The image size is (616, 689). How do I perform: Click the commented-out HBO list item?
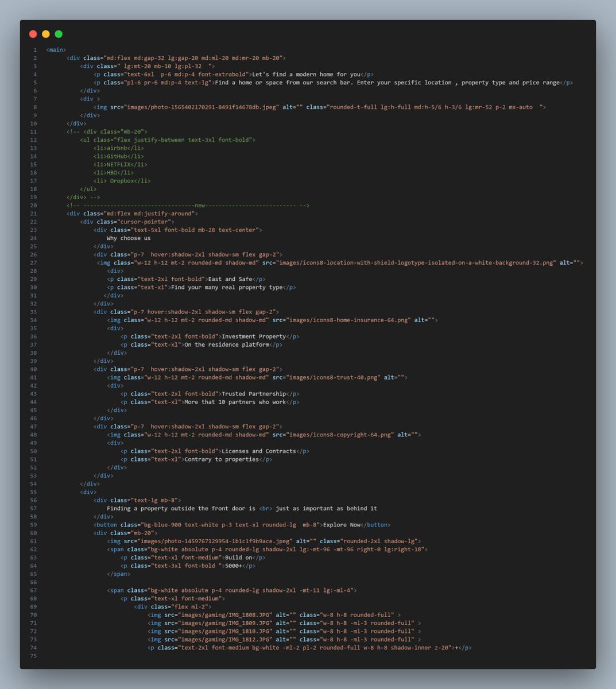[x=114, y=173]
